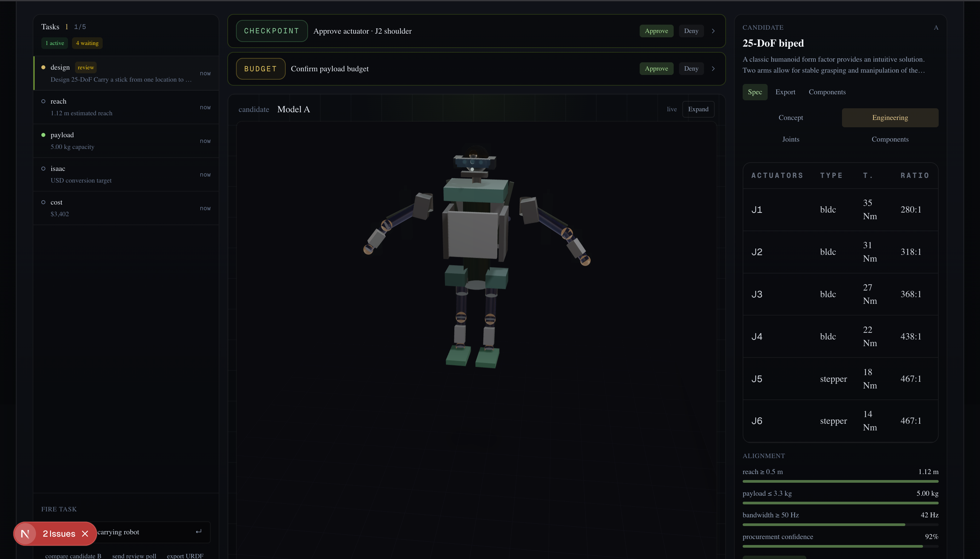Dismiss the 2 Issues badge
Screen dimensions: 980x559
coord(85,534)
